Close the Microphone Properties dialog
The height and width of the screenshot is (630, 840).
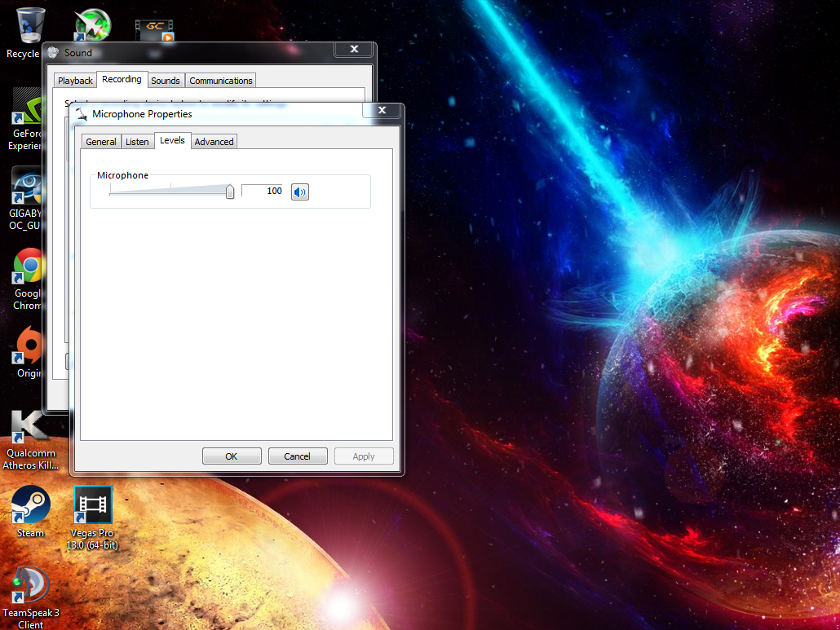tap(382, 110)
